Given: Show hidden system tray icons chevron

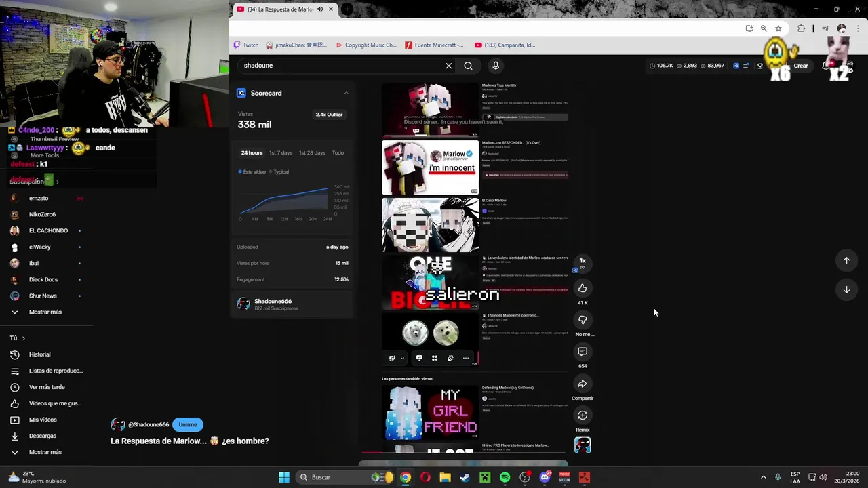Looking at the screenshot, I should 763,477.
